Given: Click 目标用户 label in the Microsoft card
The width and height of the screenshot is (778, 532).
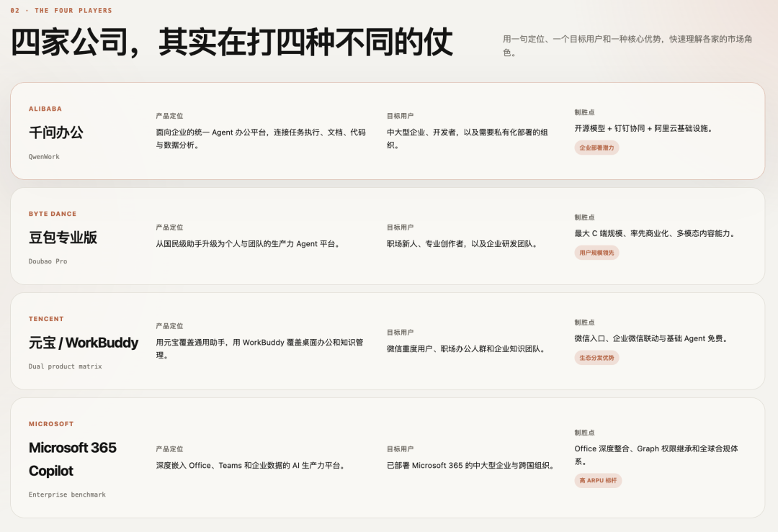Looking at the screenshot, I should pos(400,449).
